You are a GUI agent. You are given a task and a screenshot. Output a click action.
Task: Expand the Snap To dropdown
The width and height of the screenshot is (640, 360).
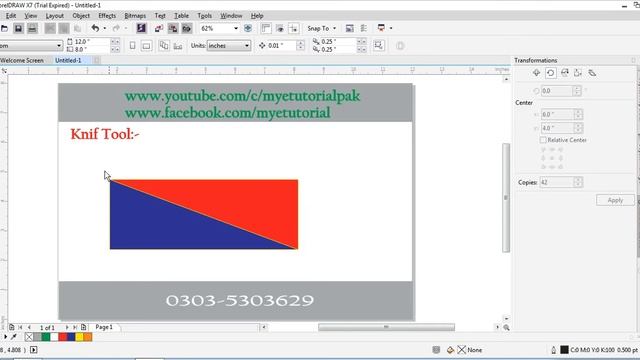334,28
